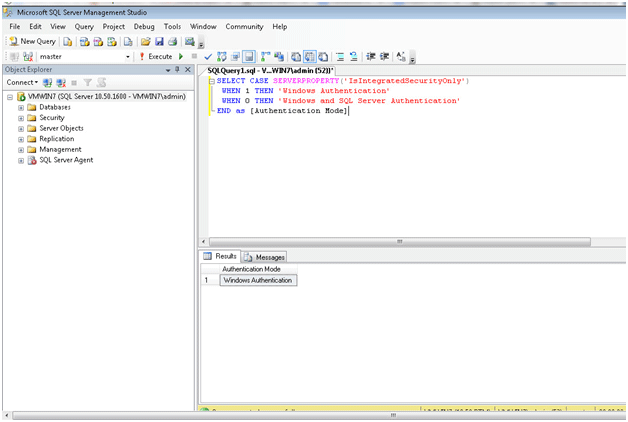Click Object Explorer connect server icon
Screen dimensions: 628x422
tap(47, 83)
